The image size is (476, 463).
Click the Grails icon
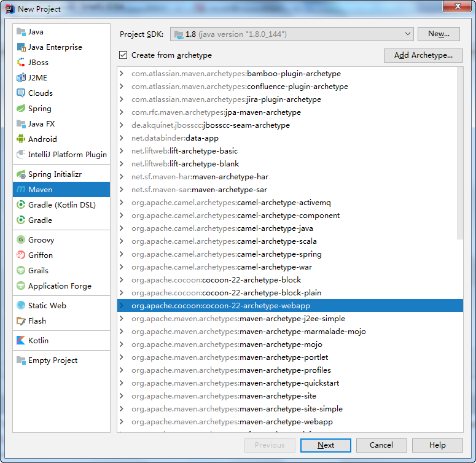coord(21,270)
